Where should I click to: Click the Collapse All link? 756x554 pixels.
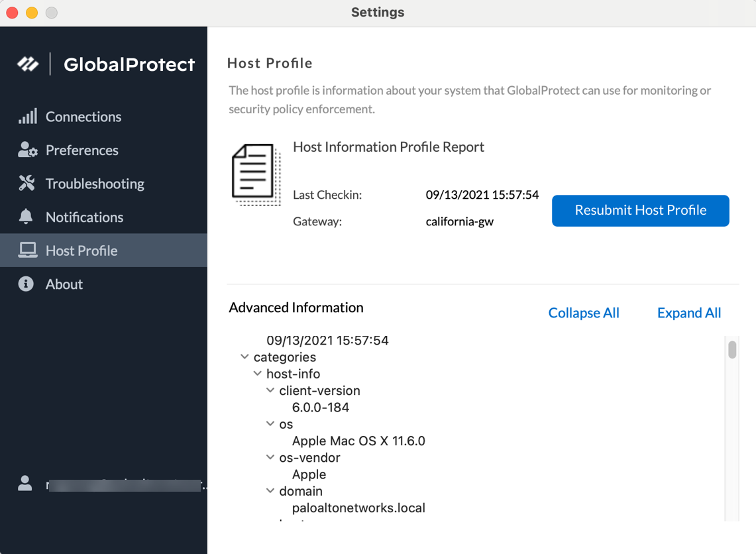(x=583, y=313)
